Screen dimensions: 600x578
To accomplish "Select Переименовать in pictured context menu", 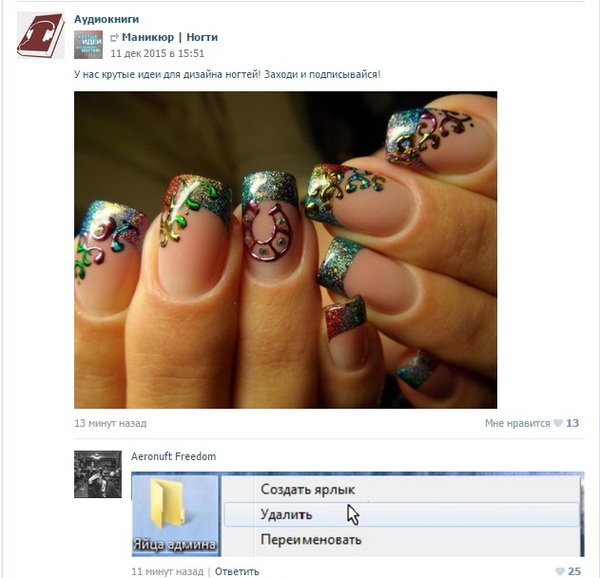I will [311, 540].
